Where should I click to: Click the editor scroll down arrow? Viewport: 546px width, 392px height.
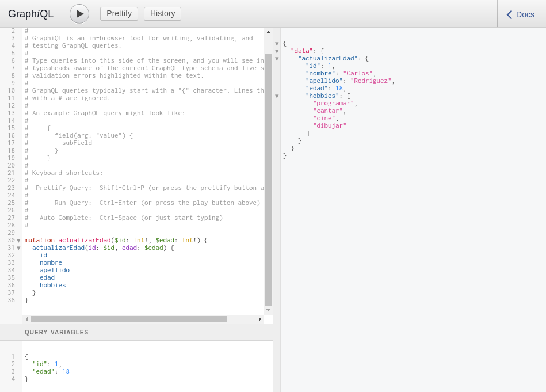[268, 310]
